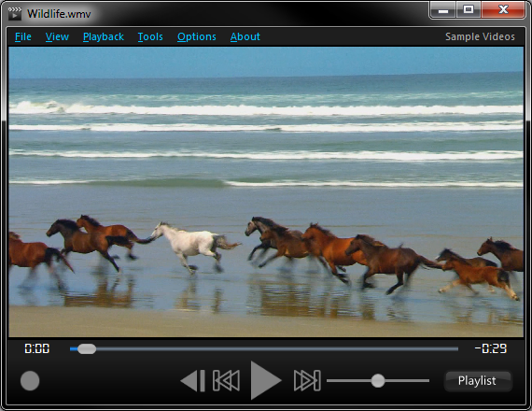Click the video frame of running horses
532x411 pixels.
[x=266, y=191]
